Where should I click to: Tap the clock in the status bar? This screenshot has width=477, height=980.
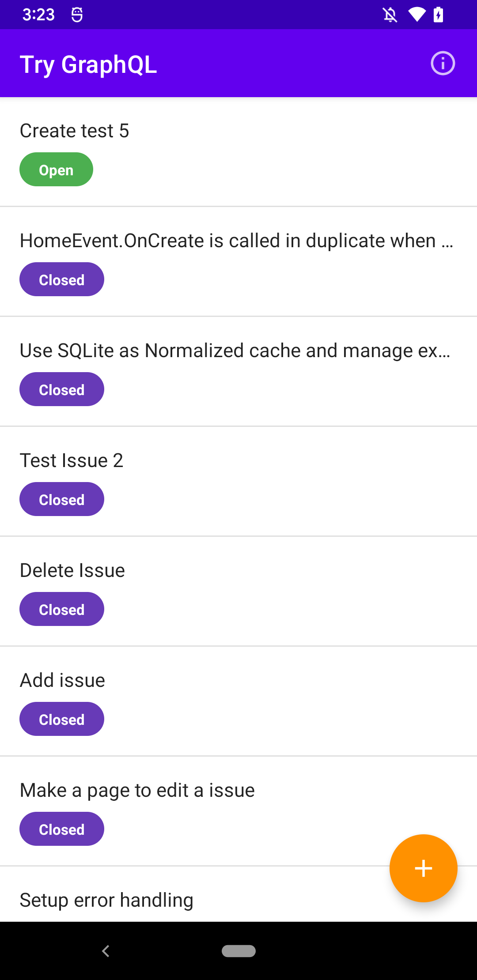39,14
